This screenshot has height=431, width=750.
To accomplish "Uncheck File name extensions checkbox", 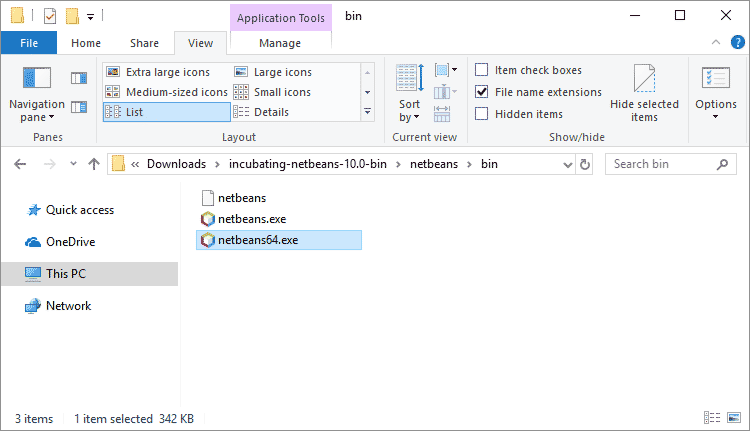I will 482,92.
